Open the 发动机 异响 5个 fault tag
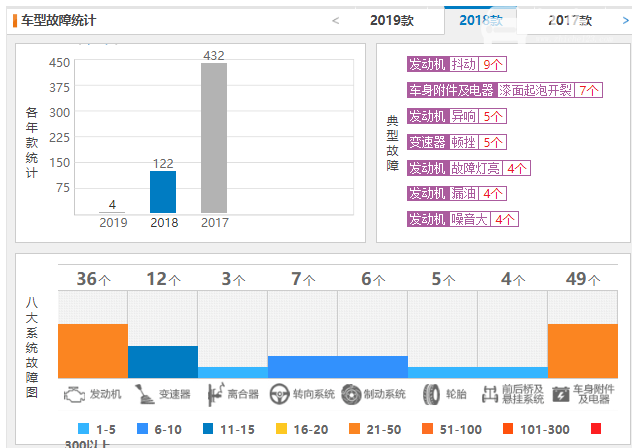 pyautogui.click(x=457, y=116)
